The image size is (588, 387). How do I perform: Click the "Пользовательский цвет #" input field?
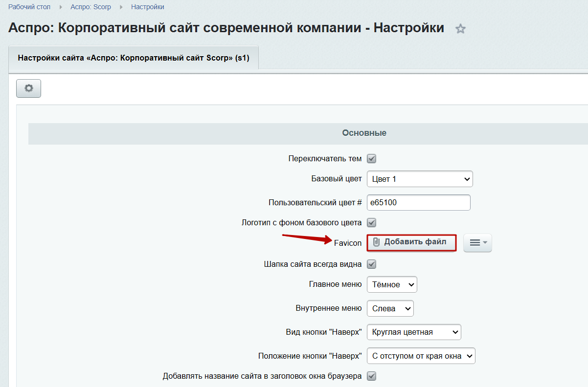click(418, 203)
